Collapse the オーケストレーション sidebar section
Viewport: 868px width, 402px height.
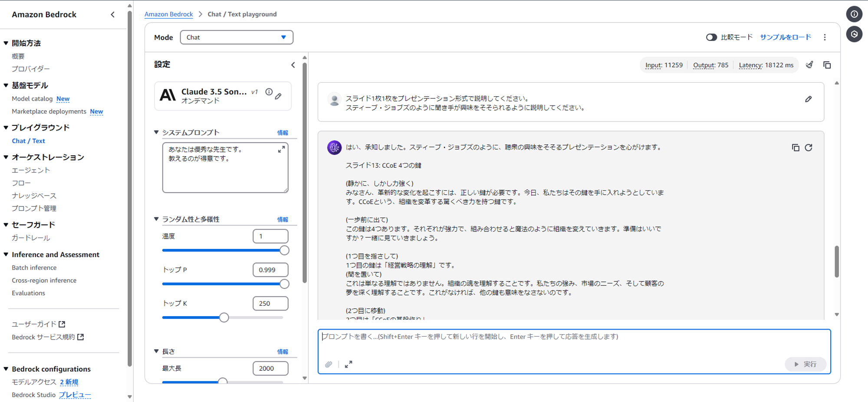point(6,157)
